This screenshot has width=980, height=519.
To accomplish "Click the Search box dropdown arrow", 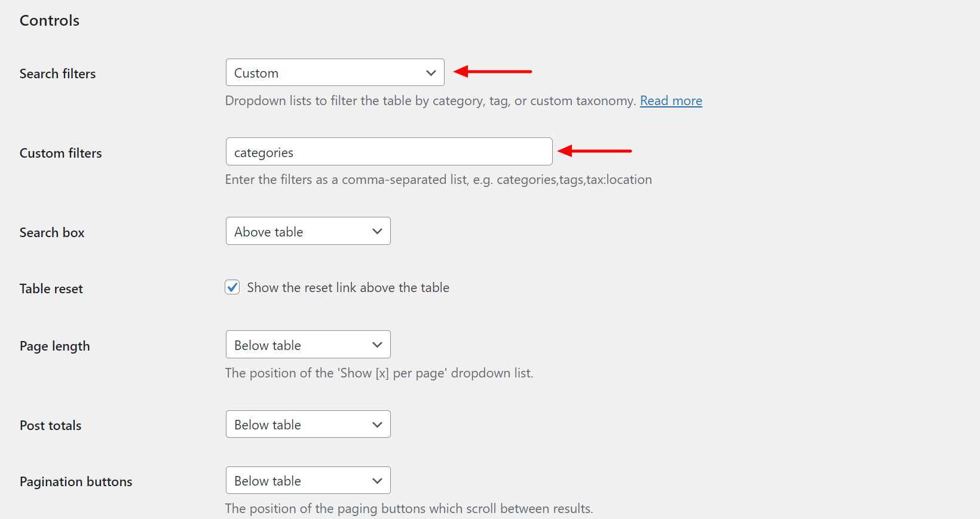I will (376, 231).
